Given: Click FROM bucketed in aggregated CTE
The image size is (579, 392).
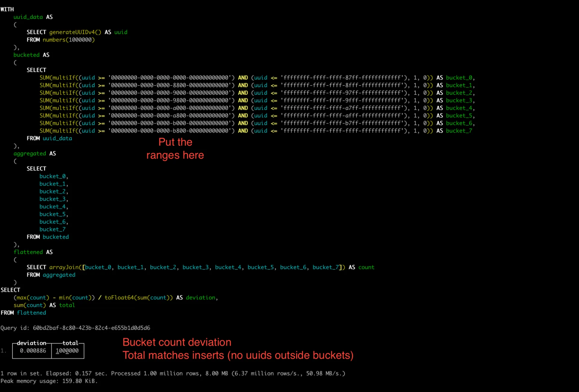Looking at the screenshot, I should (x=48, y=237).
